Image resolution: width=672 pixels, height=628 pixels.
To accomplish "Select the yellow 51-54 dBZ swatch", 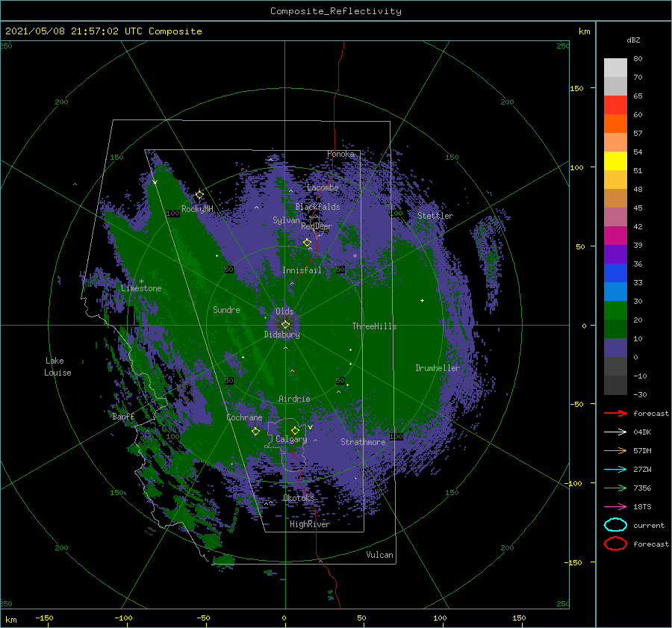I will tap(615, 161).
